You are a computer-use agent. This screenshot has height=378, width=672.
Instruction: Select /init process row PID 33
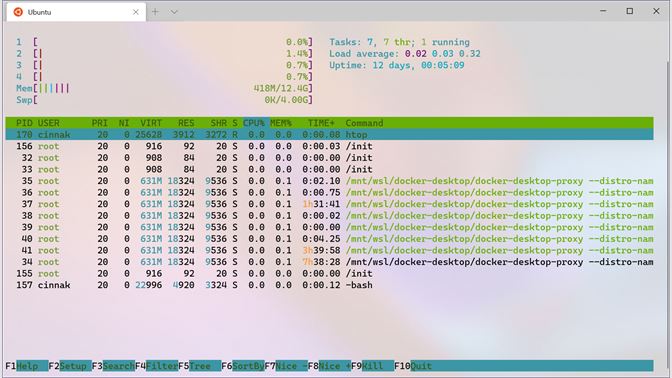330,169
